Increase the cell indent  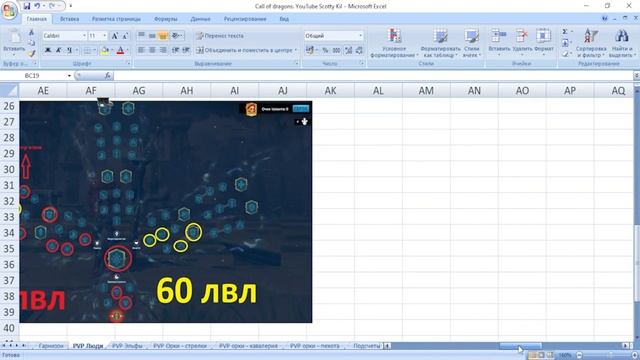click(186, 50)
